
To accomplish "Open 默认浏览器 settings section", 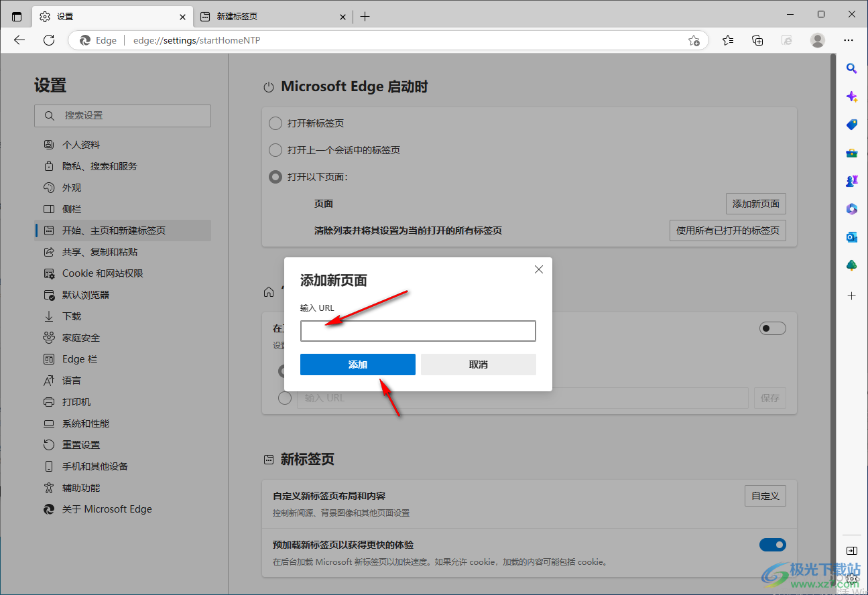I will [x=123, y=295].
